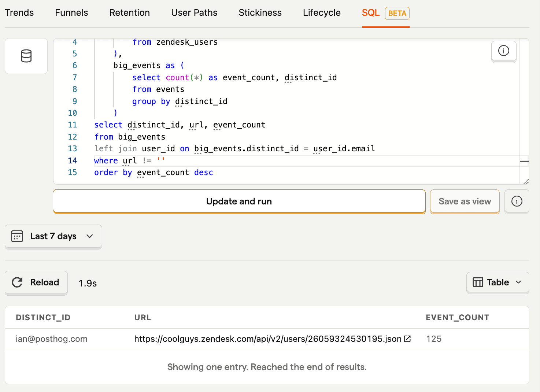Click line number 11 in the gutter
540x392 pixels.
coord(73,125)
